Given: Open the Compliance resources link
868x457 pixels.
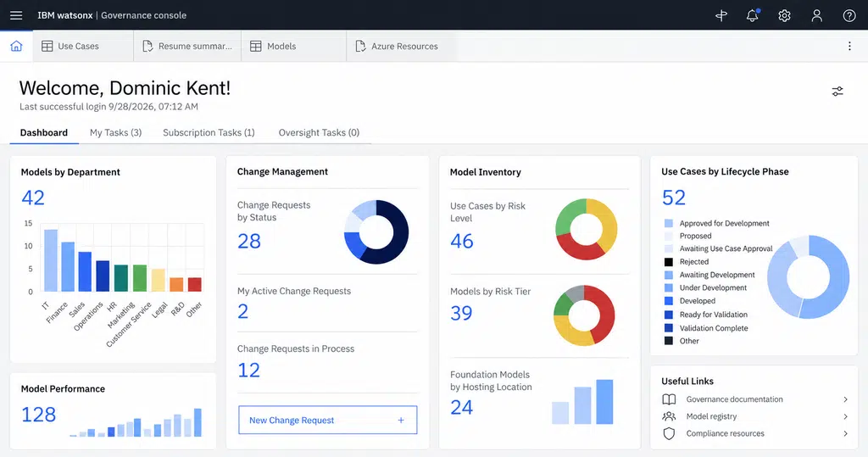Looking at the screenshot, I should pos(726,434).
